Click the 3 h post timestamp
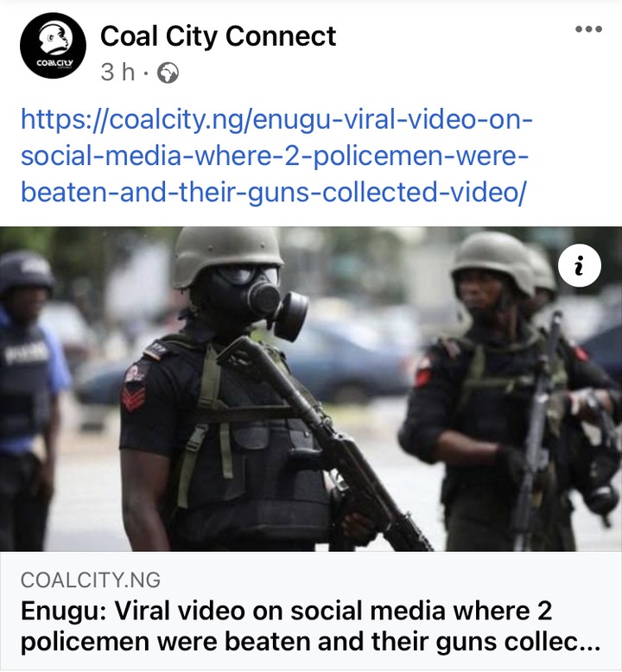 click(117, 72)
